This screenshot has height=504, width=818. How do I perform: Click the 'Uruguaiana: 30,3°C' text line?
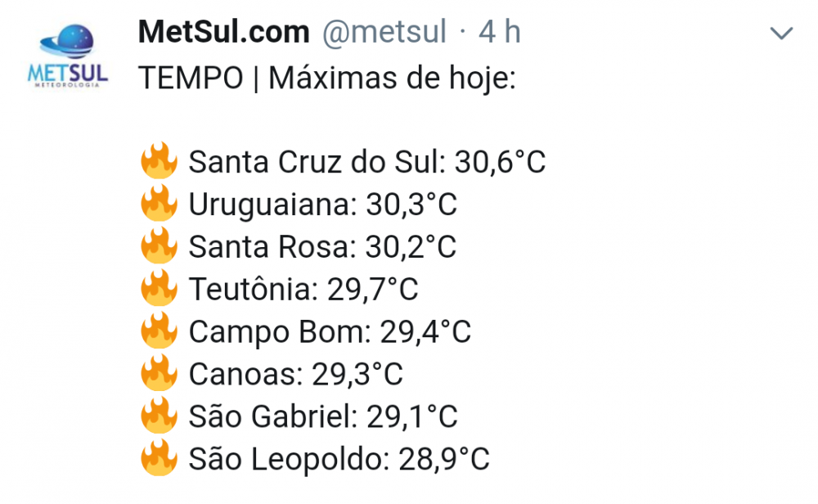tap(322, 205)
